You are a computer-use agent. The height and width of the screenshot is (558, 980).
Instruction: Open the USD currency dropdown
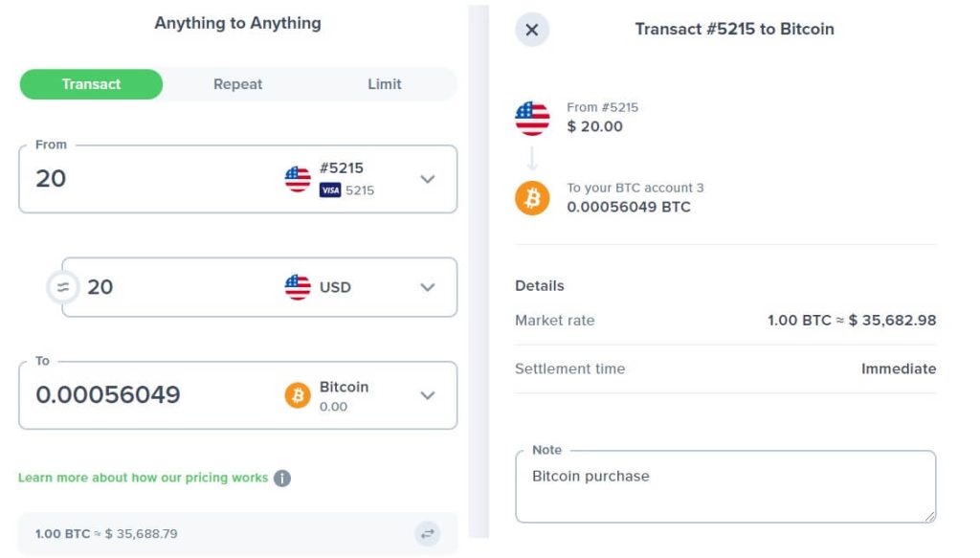(x=430, y=287)
